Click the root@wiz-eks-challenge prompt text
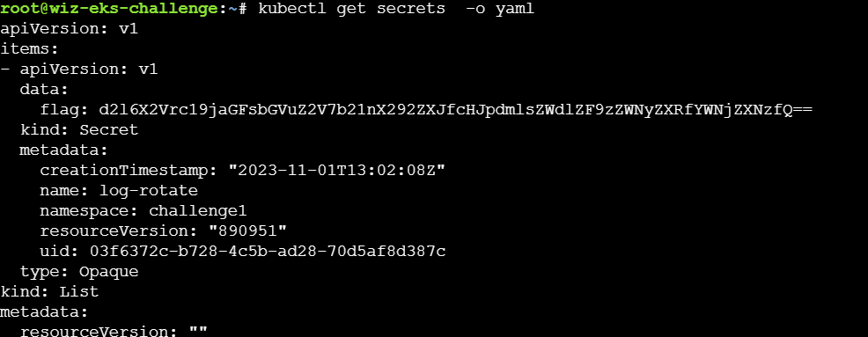The width and height of the screenshot is (868, 337). click(114, 8)
